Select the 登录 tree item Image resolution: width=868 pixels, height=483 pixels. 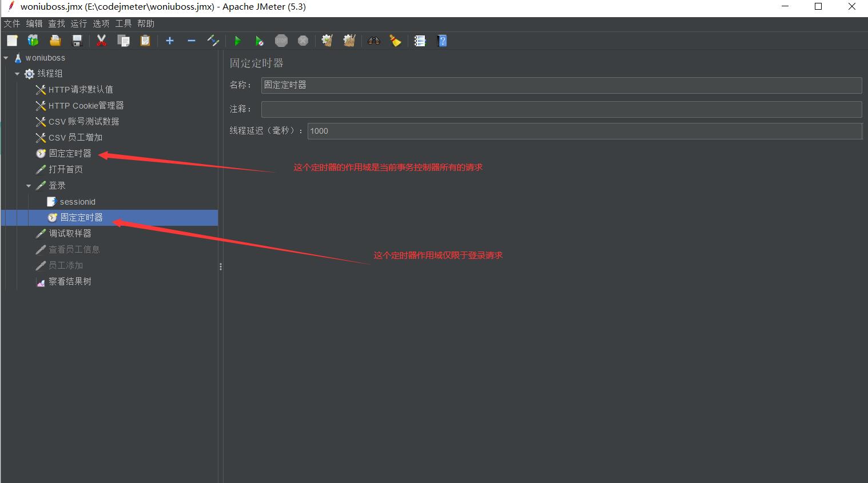point(57,186)
